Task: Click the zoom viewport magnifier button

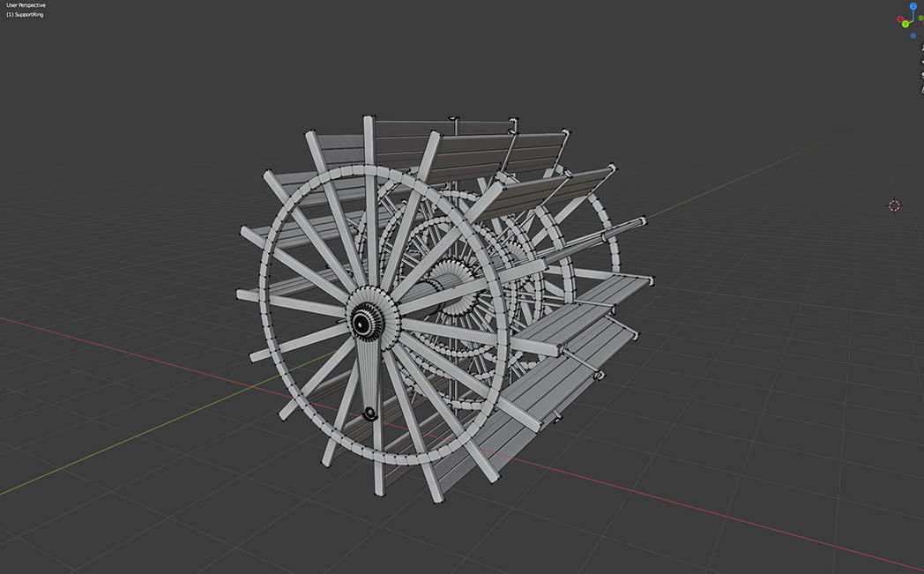Action: (x=921, y=49)
